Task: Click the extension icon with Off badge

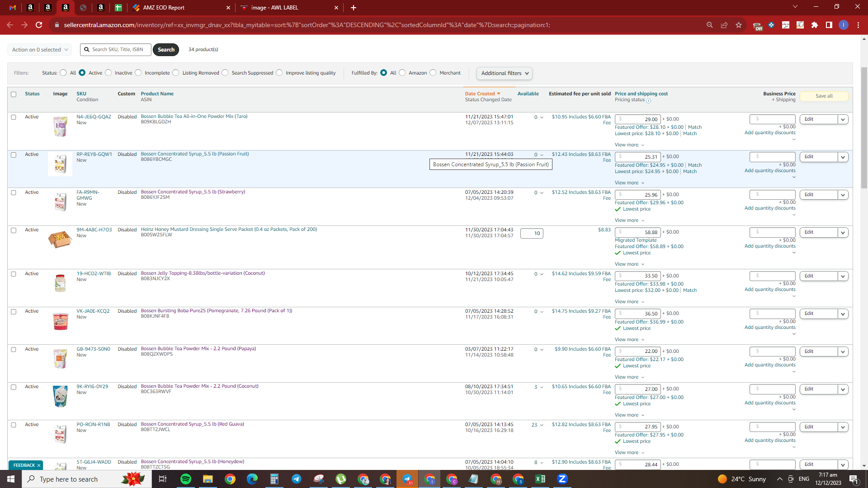Action: pos(757,26)
